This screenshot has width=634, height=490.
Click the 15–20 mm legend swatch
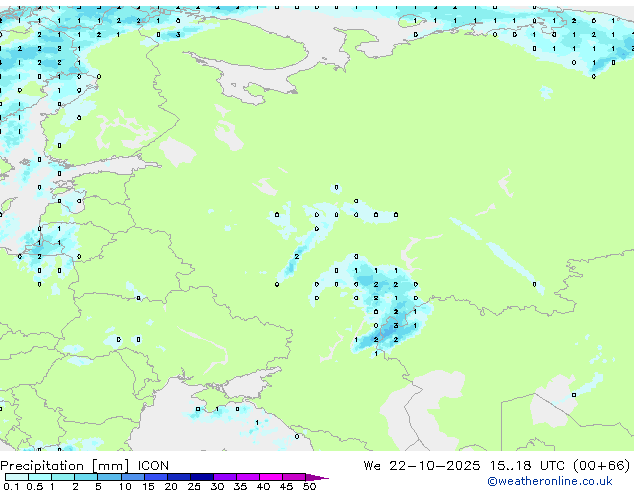coord(156,477)
